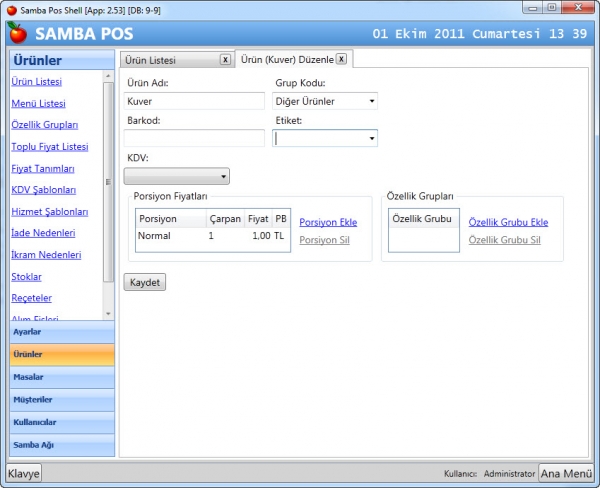
Task: Open İade Nedenleri link
Action: point(43,233)
